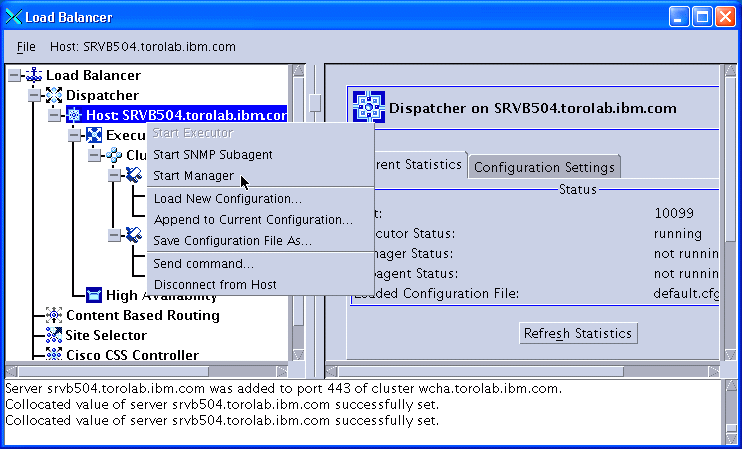Click the Cisco CSS Controller icon
The image size is (742, 449).
tap(54, 354)
